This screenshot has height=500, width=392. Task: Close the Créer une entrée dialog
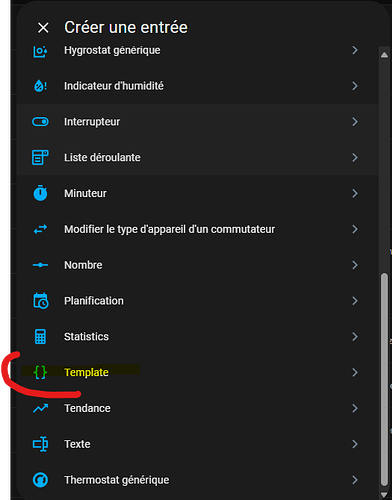[x=43, y=28]
